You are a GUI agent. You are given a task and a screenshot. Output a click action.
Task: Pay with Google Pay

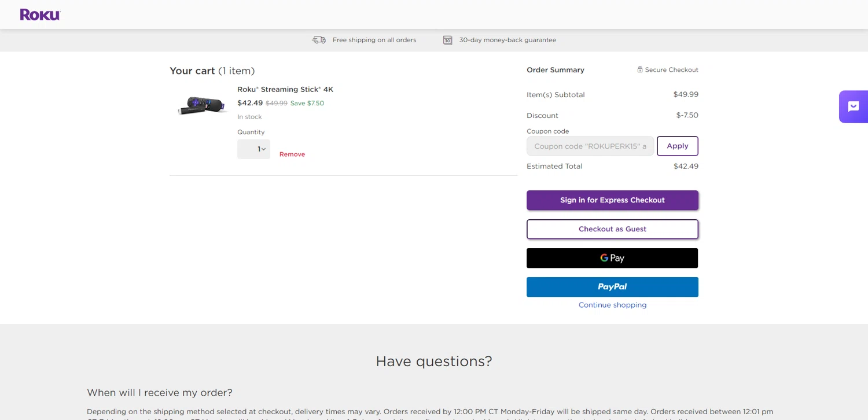coord(612,258)
